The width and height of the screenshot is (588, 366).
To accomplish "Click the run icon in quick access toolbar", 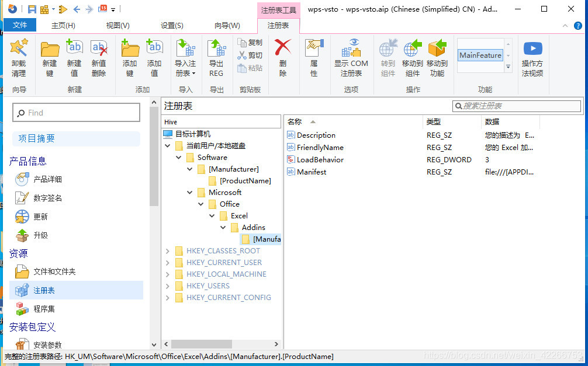I will (63, 9).
